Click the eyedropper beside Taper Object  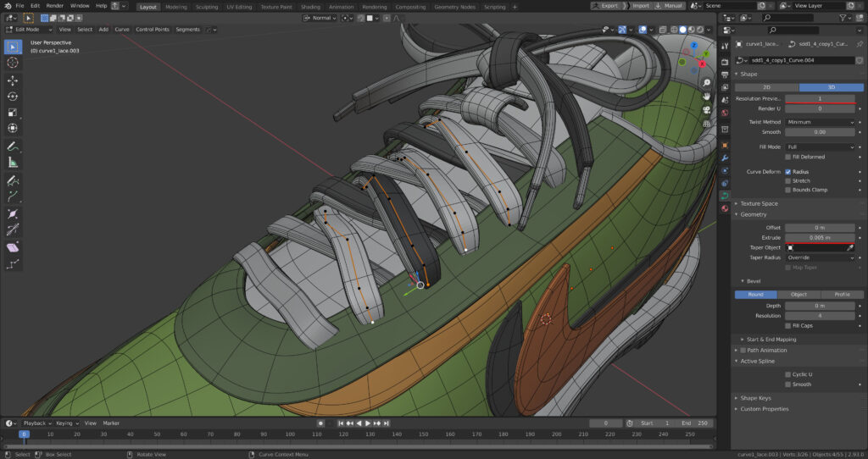(x=849, y=248)
